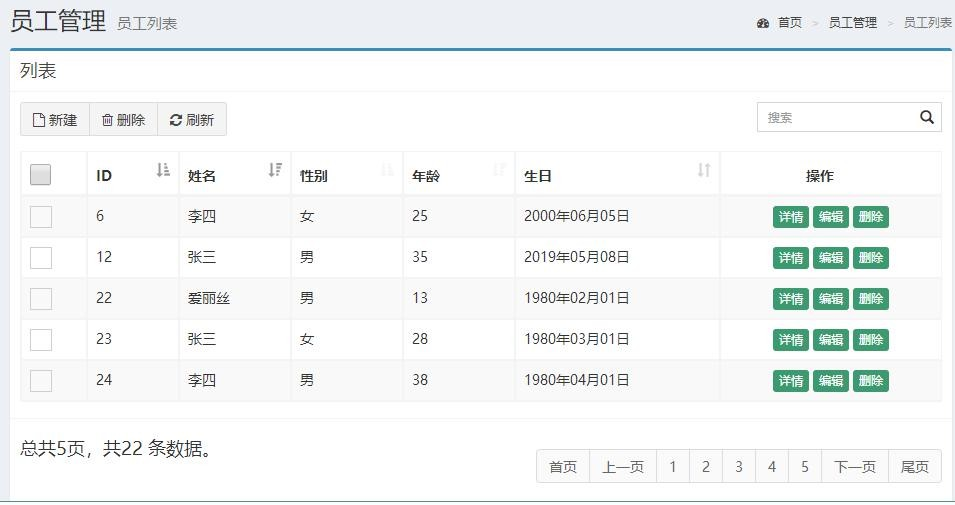Go to page 1

click(673, 467)
